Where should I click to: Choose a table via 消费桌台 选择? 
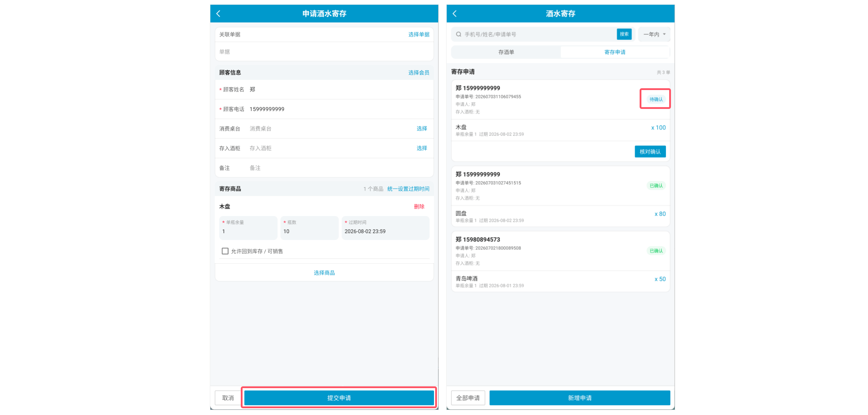(422, 129)
